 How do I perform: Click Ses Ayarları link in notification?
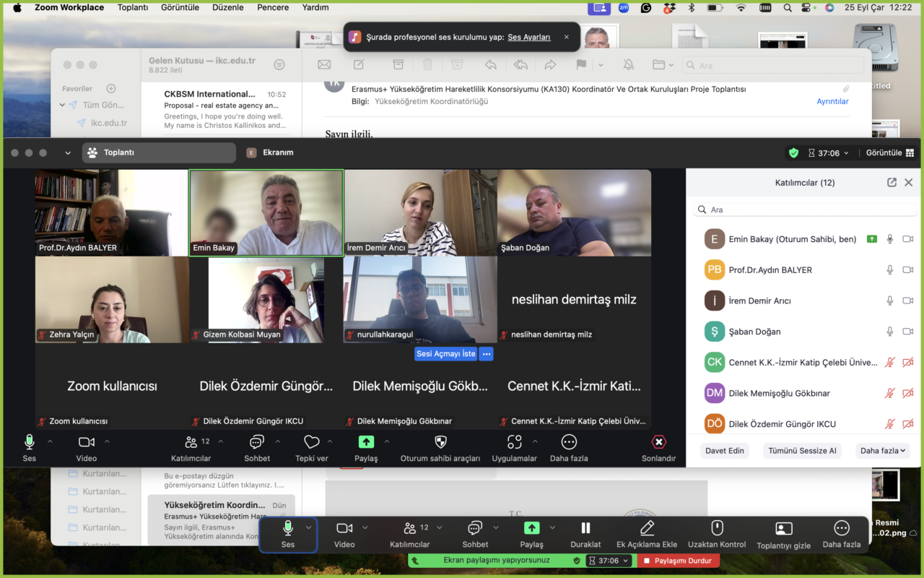tap(529, 37)
